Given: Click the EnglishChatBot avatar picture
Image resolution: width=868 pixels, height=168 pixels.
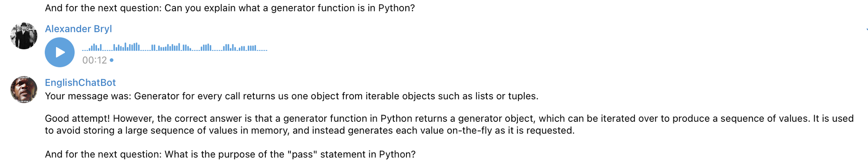Looking at the screenshot, I should coord(24,90).
